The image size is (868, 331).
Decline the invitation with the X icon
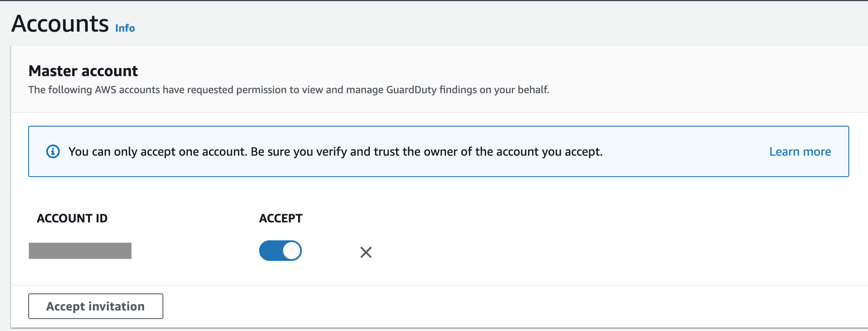pos(366,252)
